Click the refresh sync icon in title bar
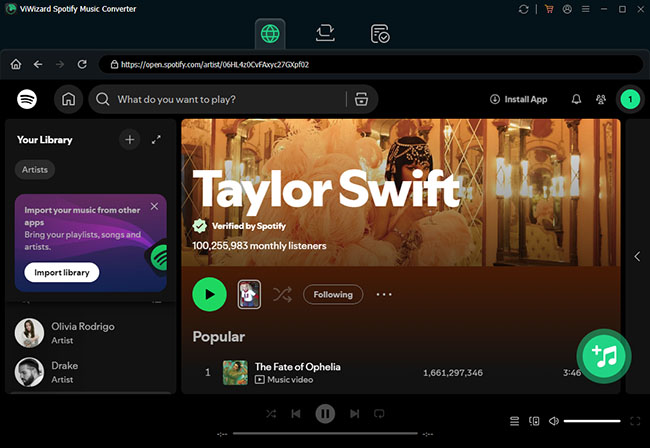Viewport: 650px width, 448px height. point(524,9)
